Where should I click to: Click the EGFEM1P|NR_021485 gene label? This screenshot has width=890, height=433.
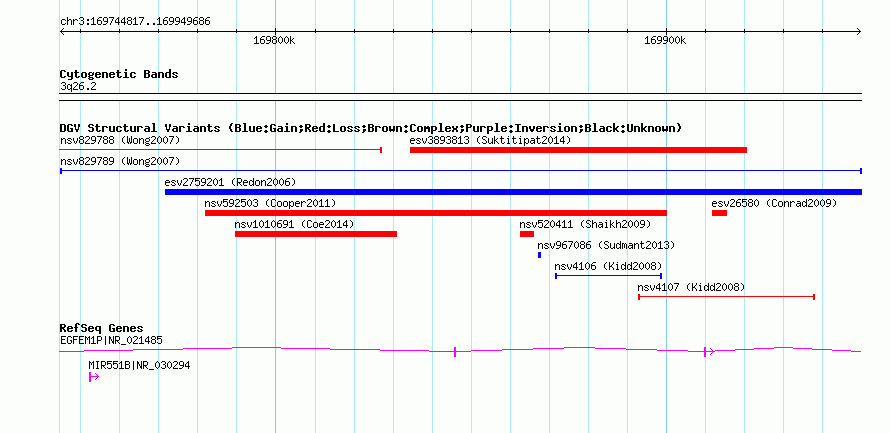coord(111,340)
